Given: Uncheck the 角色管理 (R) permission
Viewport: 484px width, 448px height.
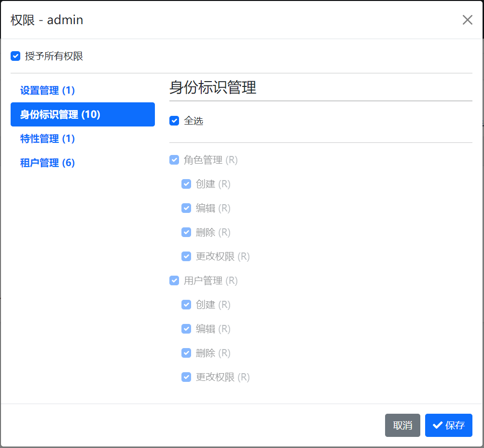Looking at the screenshot, I should click(x=174, y=160).
